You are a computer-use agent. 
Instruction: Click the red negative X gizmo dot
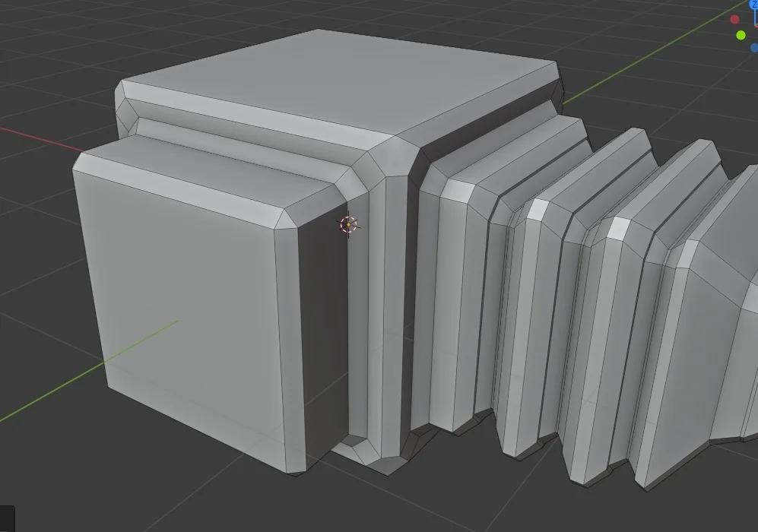734,20
